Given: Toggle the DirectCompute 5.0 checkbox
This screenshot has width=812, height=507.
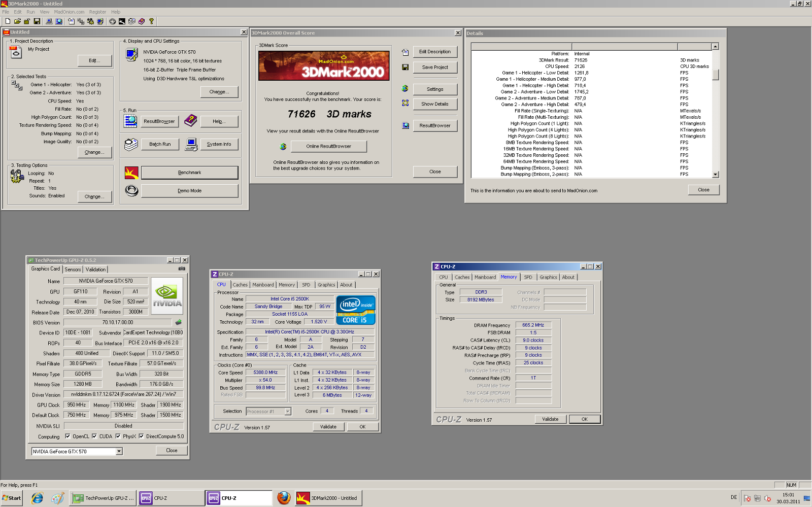Looking at the screenshot, I should point(142,436).
